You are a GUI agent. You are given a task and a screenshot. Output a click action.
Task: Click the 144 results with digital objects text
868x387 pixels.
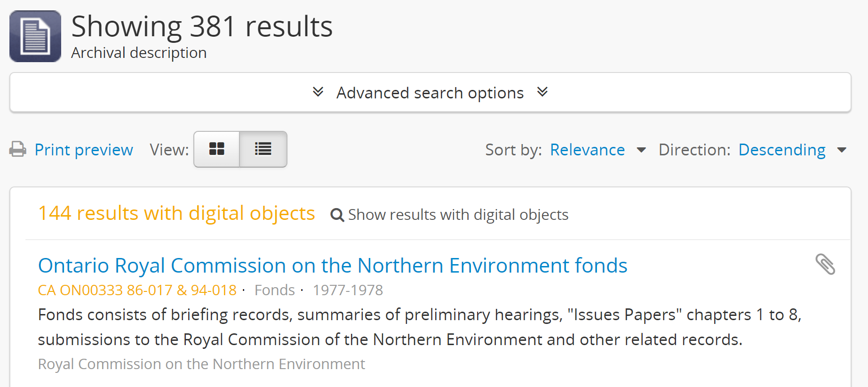[x=176, y=213]
